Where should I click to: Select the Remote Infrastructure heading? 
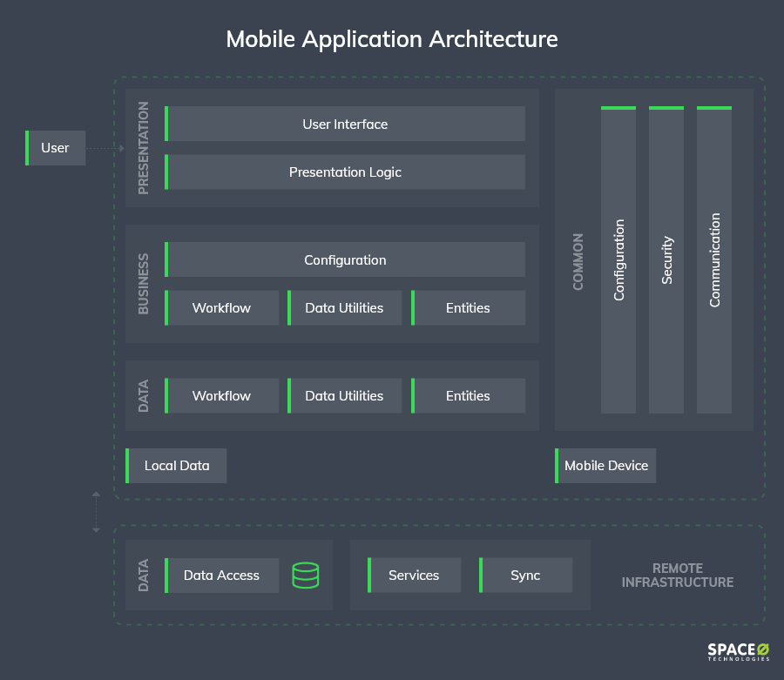coord(678,575)
